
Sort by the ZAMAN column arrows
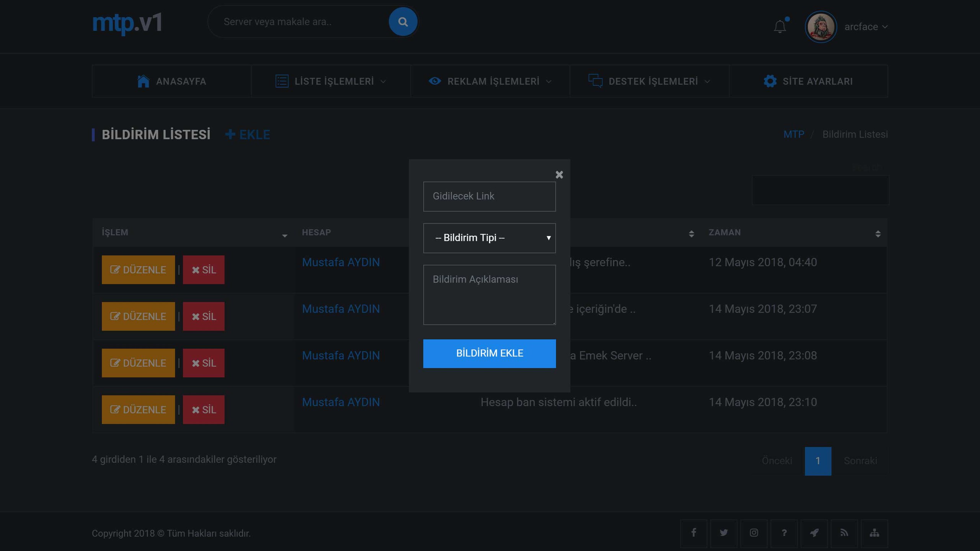coord(878,234)
